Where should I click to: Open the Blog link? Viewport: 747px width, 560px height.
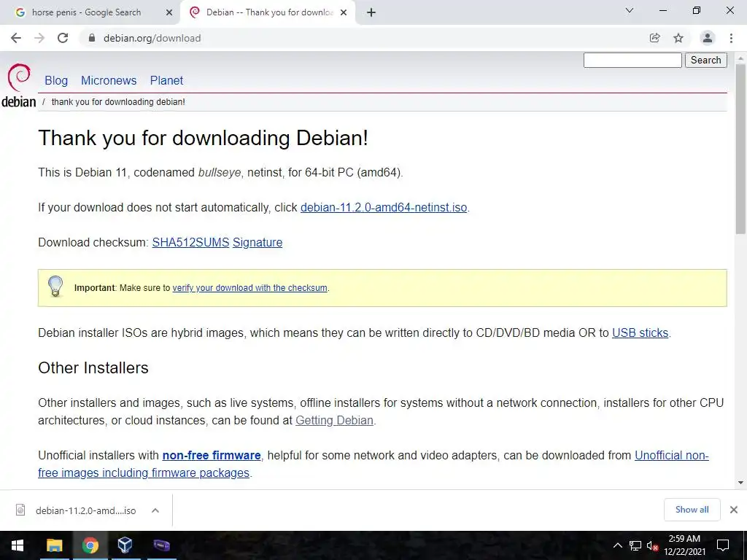tap(56, 80)
